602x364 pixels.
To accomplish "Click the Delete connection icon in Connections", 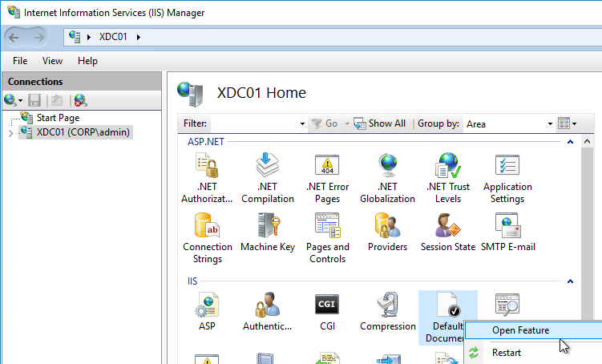I will (80, 100).
